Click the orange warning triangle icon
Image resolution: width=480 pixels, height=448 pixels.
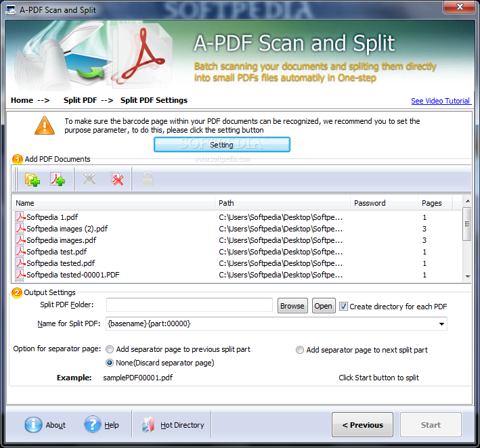pyautogui.click(x=45, y=125)
